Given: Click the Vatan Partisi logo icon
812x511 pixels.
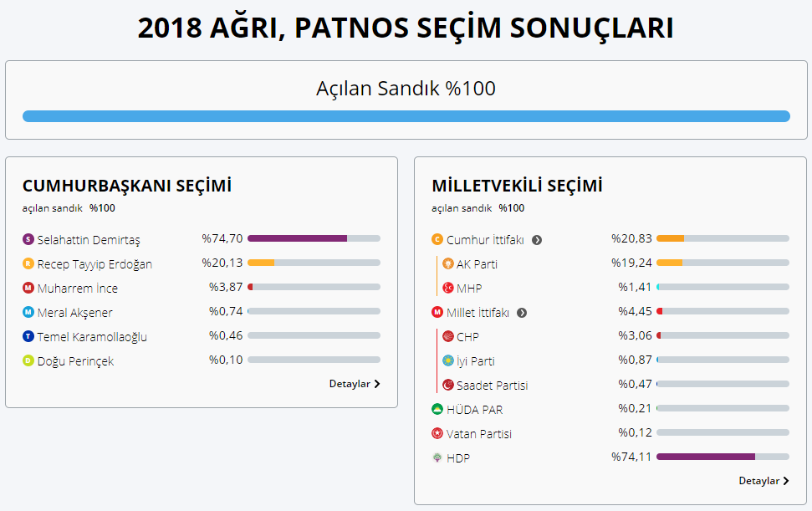Looking at the screenshot, I should coord(437,433).
